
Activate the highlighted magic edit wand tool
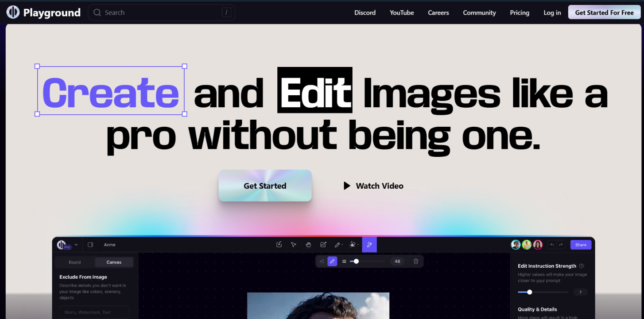pyautogui.click(x=369, y=245)
